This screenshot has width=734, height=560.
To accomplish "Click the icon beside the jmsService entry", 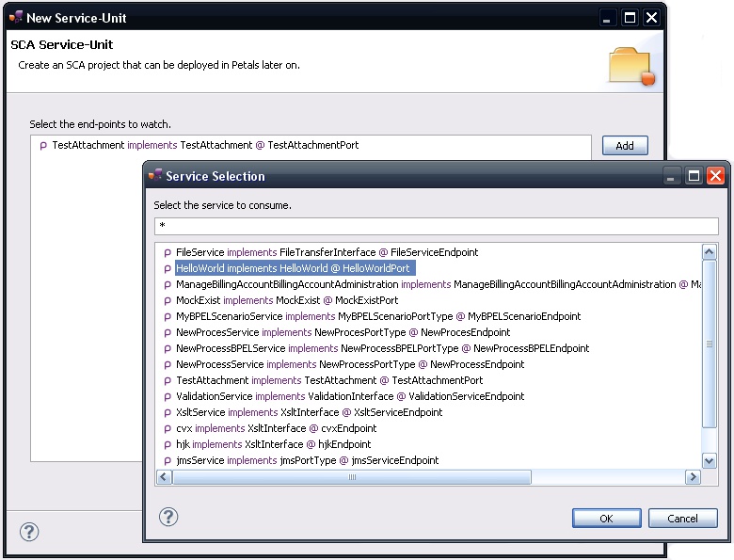I will click(168, 461).
